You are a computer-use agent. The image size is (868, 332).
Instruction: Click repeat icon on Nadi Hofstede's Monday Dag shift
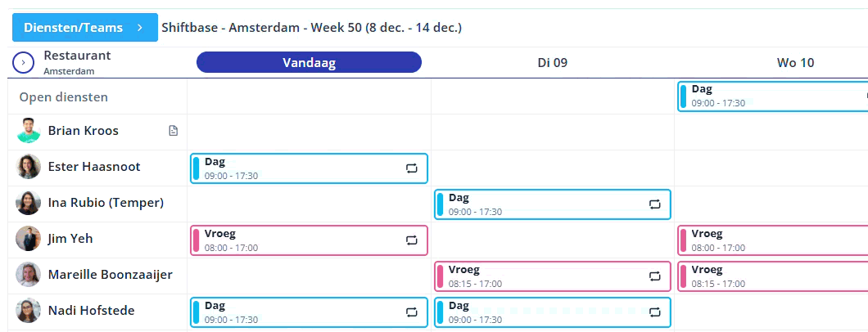coord(411,312)
